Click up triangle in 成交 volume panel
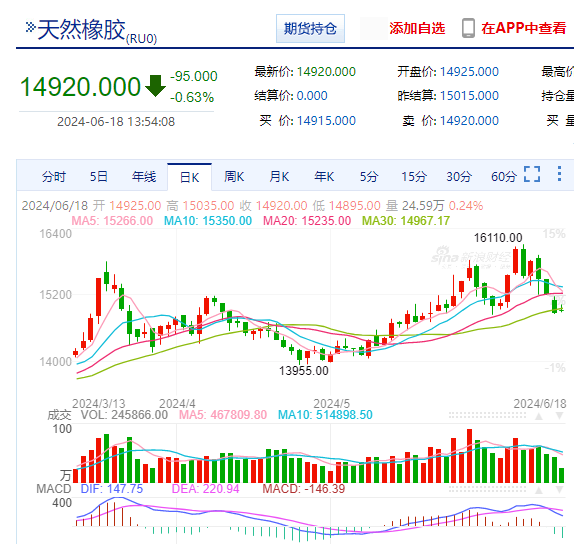The image size is (574, 544). (x=539, y=416)
